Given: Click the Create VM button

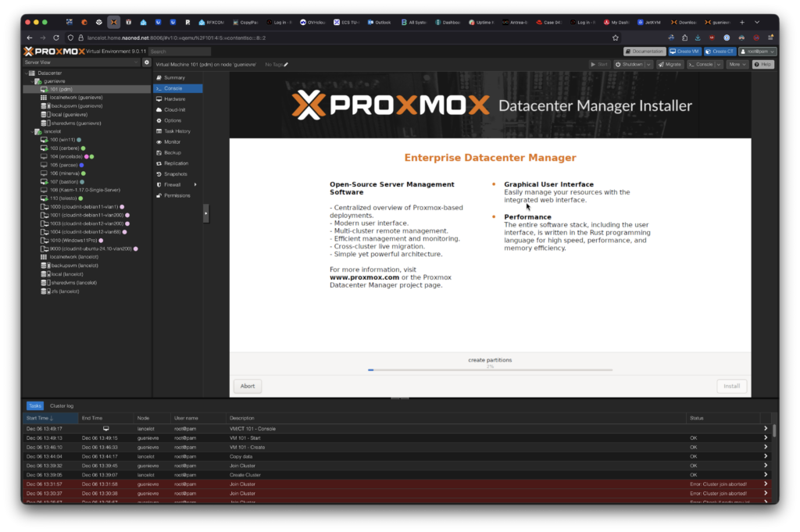Looking at the screenshot, I should [x=684, y=52].
